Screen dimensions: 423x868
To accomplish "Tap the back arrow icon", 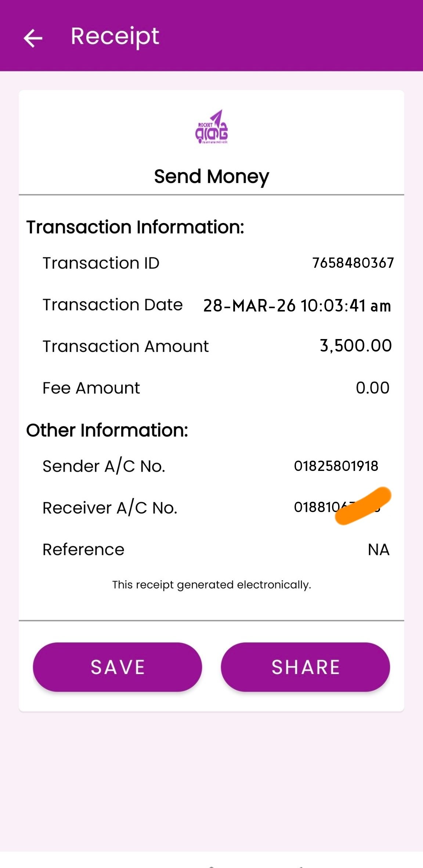I will coord(33,38).
